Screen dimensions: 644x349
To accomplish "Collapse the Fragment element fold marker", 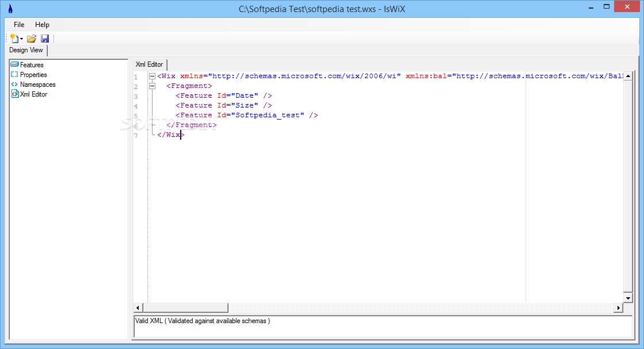I will click(x=153, y=86).
